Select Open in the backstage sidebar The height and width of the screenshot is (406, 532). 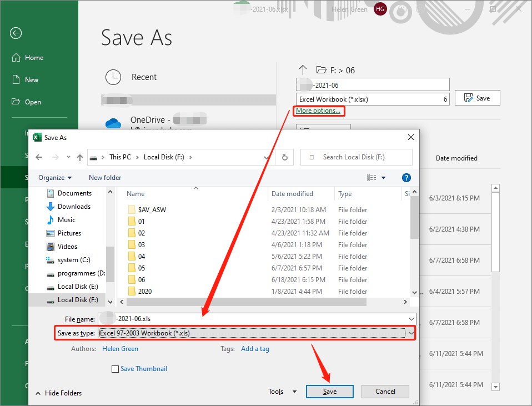point(27,102)
